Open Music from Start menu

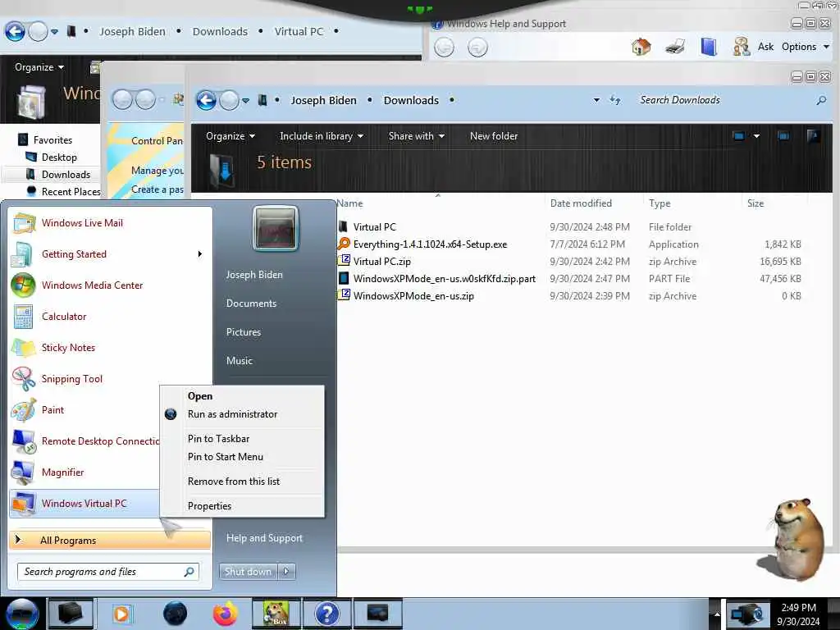239,361
